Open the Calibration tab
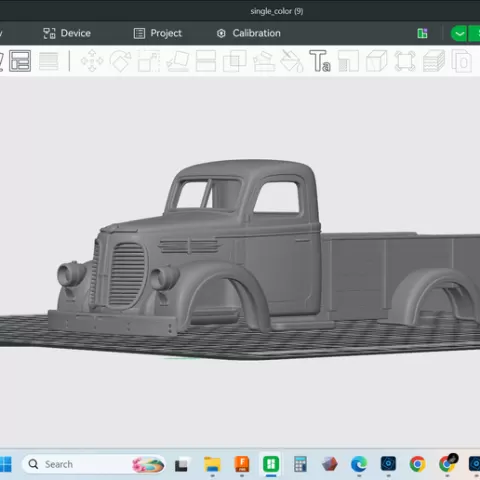The height and width of the screenshot is (480, 480). [x=249, y=33]
